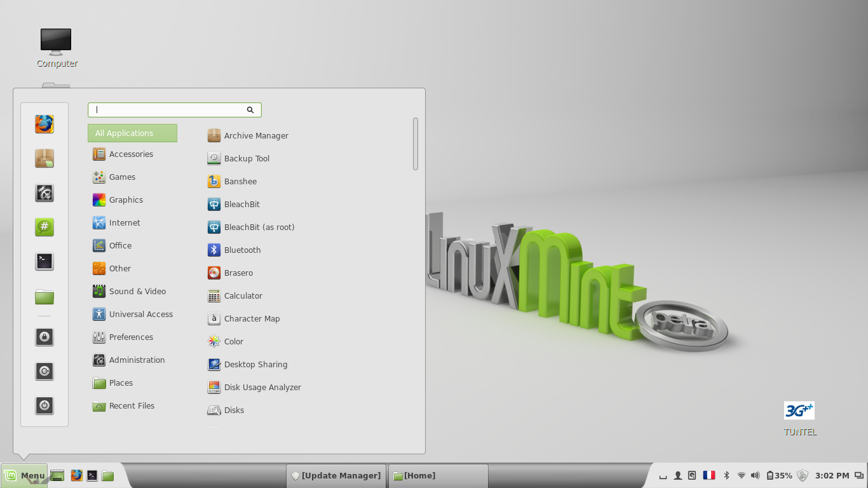Viewport: 868px width, 488px height.
Task: Select the TUNTEL 3G desktop icon
Action: tap(799, 419)
